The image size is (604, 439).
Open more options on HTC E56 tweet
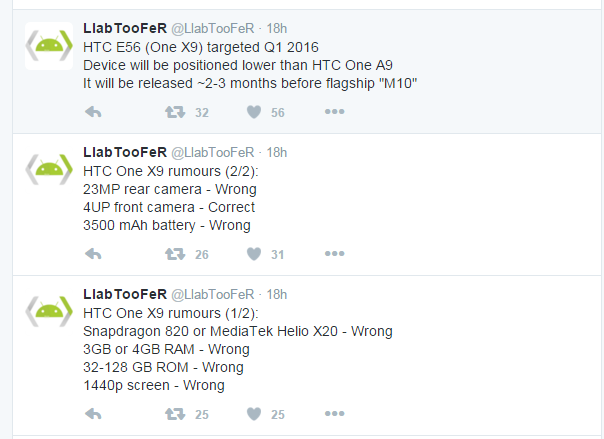click(334, 112)
